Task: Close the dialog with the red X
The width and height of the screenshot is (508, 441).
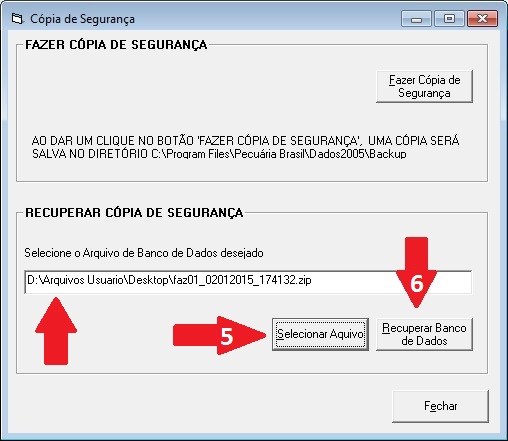Action: click(482, 19)
